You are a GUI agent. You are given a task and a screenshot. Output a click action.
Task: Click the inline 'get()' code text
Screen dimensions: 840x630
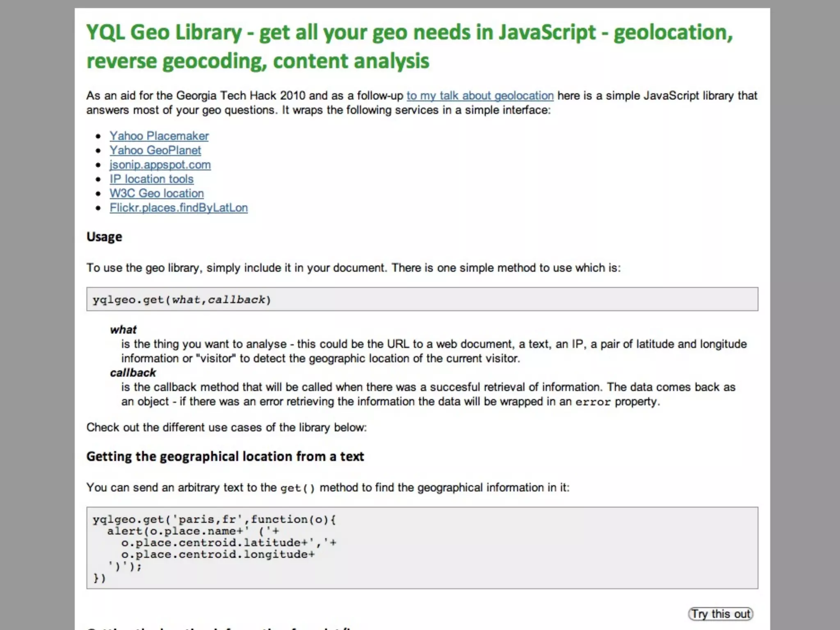point(297,488)
